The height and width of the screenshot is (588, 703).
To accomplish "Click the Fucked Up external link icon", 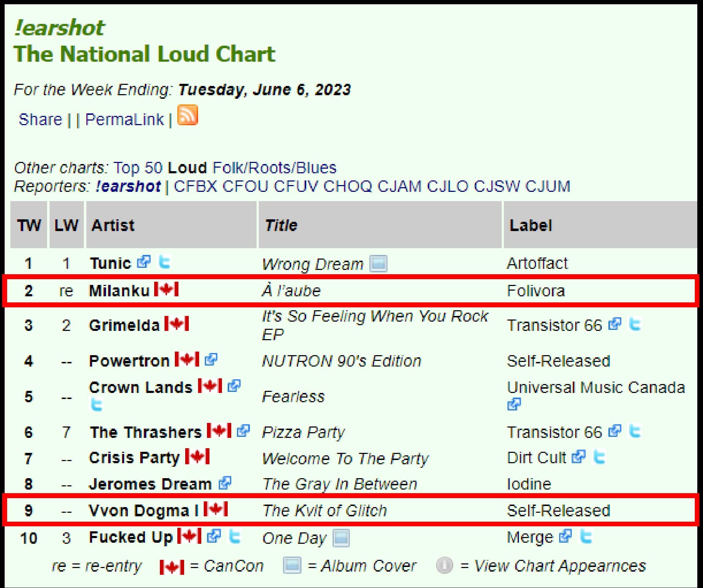I will point(214,536).
